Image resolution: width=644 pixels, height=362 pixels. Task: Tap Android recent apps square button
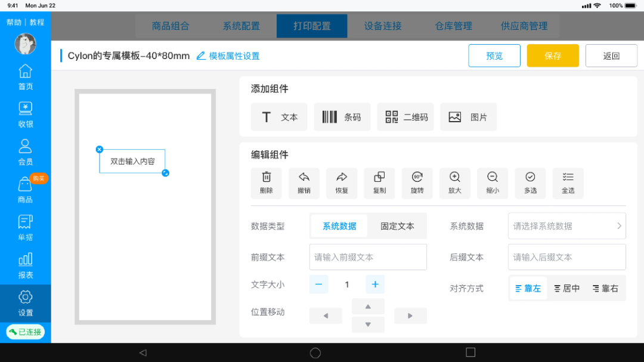click(x=470, y=352)
